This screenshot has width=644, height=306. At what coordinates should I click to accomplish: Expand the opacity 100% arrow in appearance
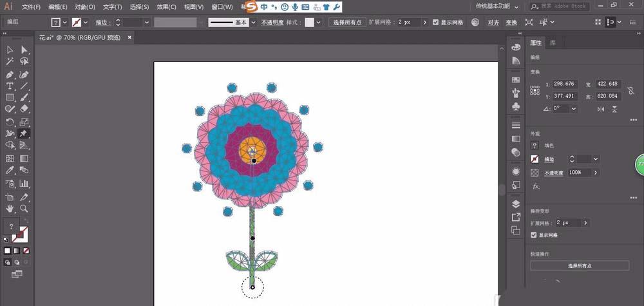point(595,173)
